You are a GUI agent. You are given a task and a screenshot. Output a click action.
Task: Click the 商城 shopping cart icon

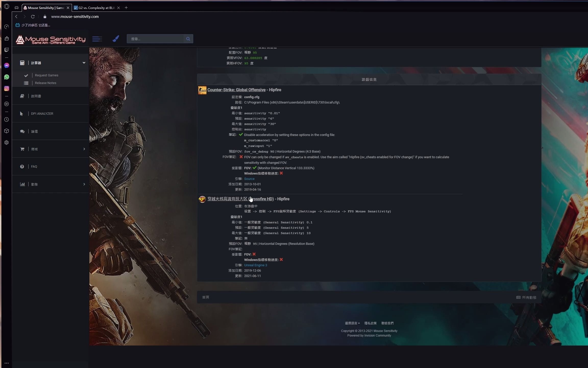pyautogui.click(x=22, y=149)
